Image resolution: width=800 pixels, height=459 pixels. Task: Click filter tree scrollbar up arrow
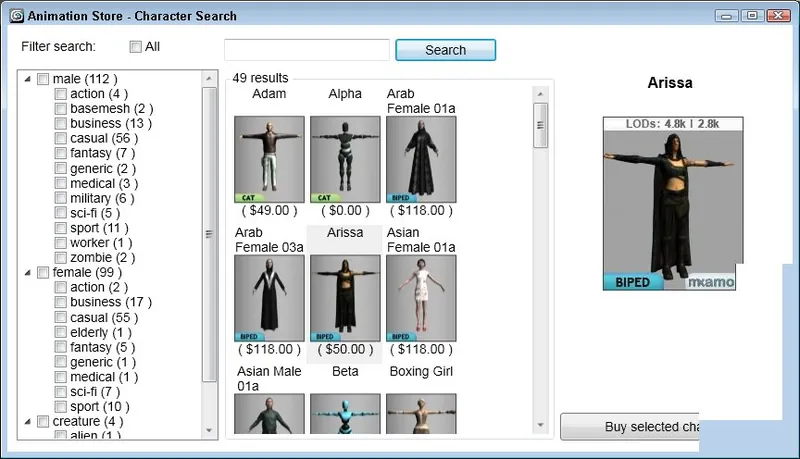(209, 79)
